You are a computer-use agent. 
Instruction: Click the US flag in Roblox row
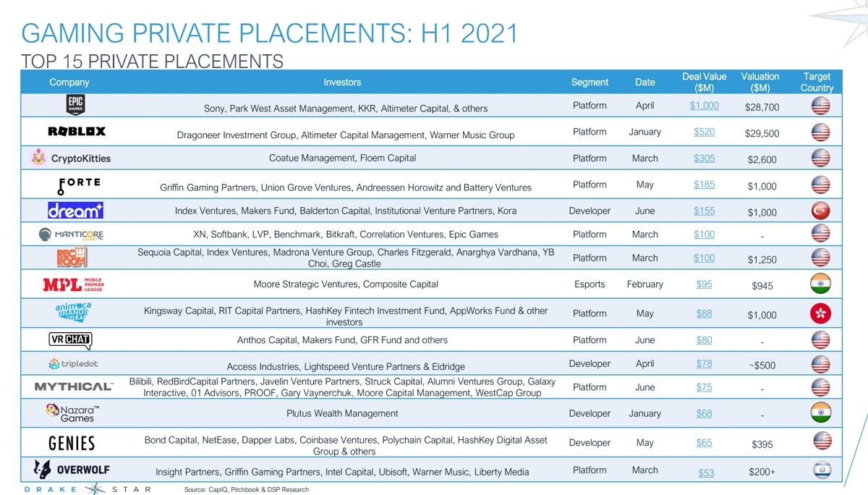point(821,132)
